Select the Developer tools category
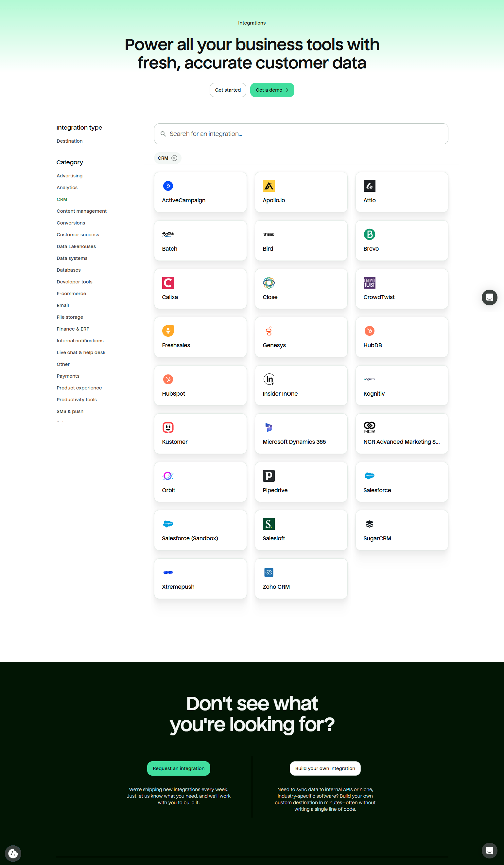The width and height of the screenshot is (504, 865). coord(75,282)
